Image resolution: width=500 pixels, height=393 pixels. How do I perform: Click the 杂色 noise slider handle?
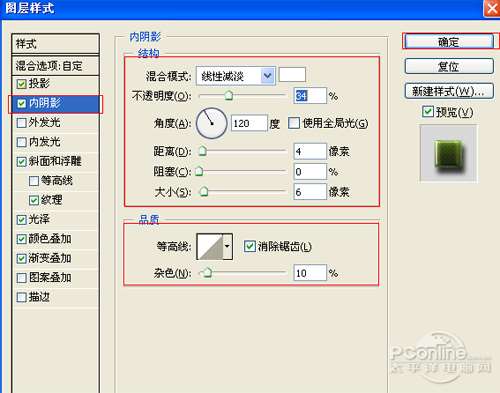(207, 273)
